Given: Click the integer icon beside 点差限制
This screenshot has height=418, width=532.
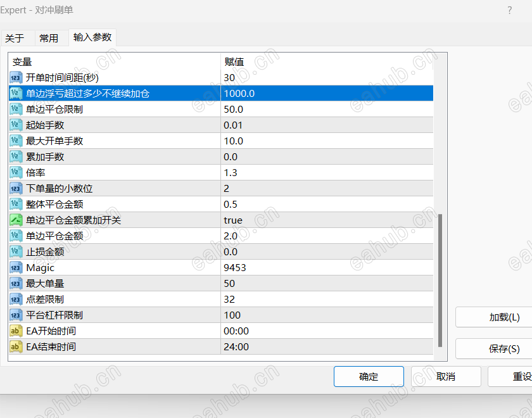Looking at the screenshot, I should [16, 299].
